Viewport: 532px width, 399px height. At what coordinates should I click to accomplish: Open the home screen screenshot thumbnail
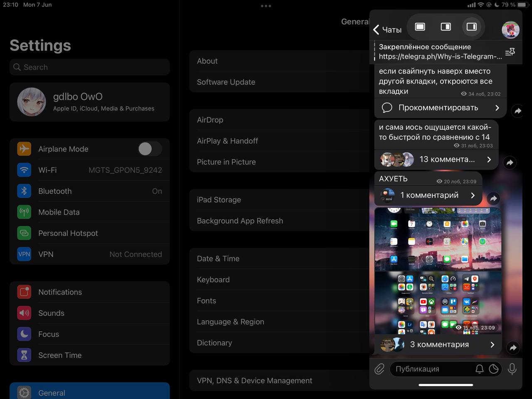(438, 239)
